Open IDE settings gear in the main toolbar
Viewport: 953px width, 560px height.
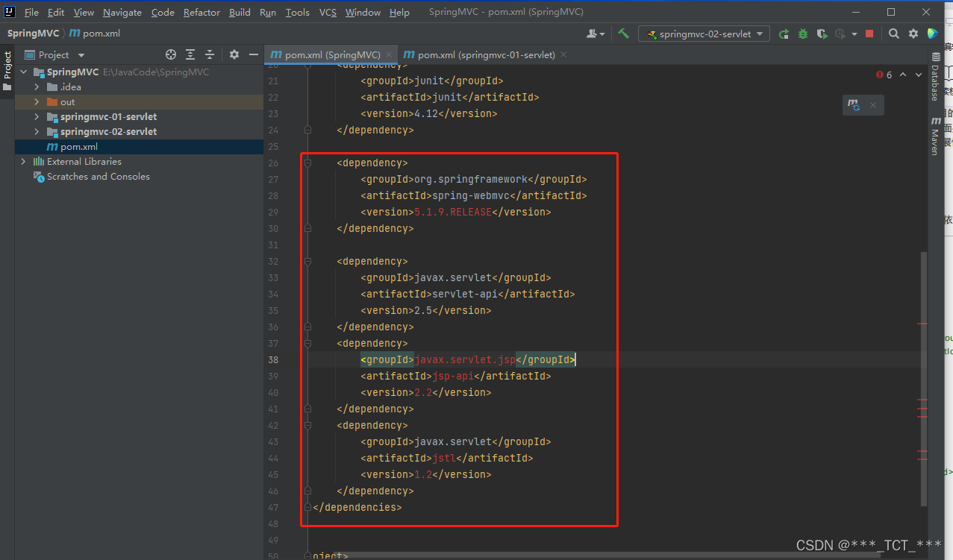(x=913, y=34)
